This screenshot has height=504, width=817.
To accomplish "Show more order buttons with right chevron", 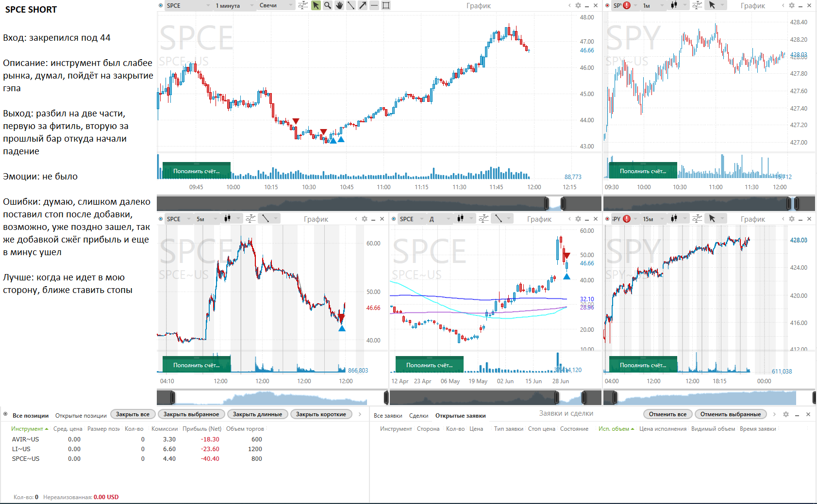I will pyautogui.click(x=774, y=414).
